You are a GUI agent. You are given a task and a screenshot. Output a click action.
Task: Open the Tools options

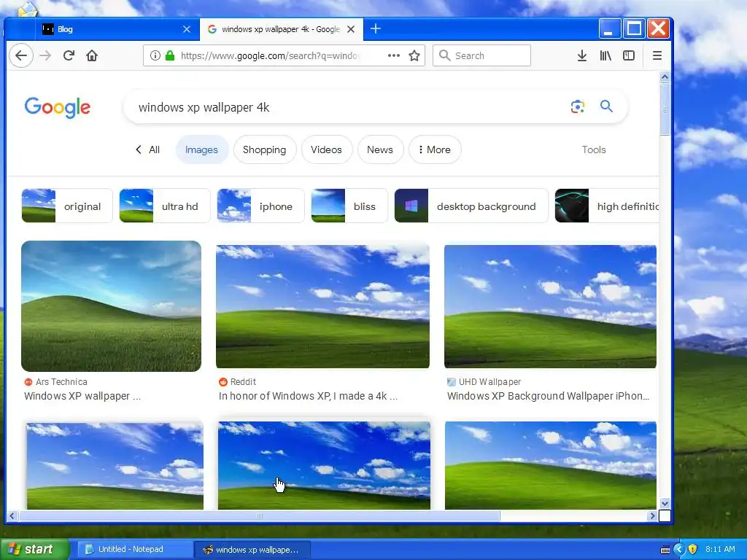pyautogui.click(x=594, y=149)
